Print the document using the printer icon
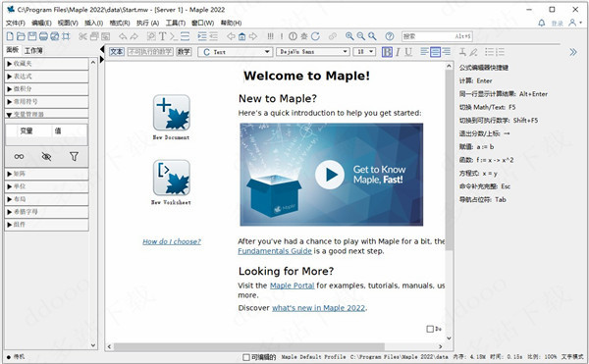Image resolution: width=589 pixels, height=364 pixels. pyautogui.click(x=43, y=36)
